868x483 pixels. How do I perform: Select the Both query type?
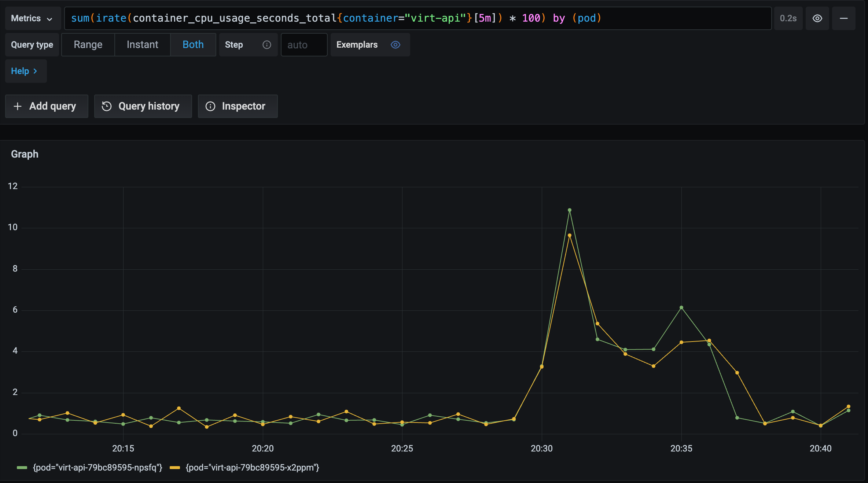coord(193,45)
